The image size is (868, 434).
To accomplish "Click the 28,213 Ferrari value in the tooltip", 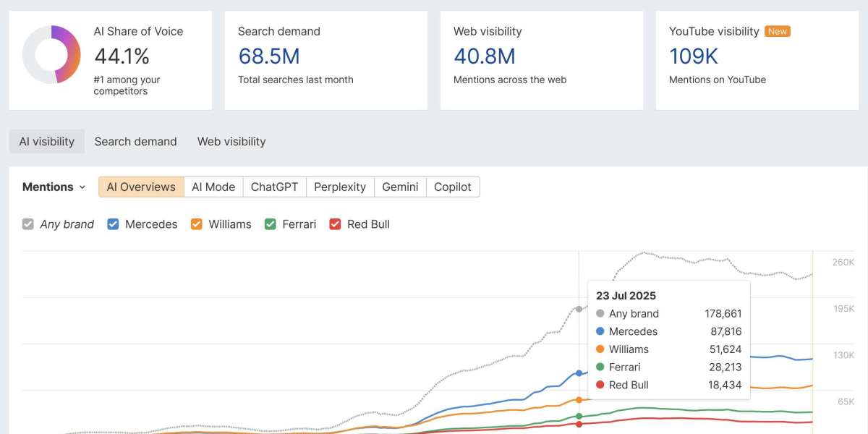I will point(726,367).
